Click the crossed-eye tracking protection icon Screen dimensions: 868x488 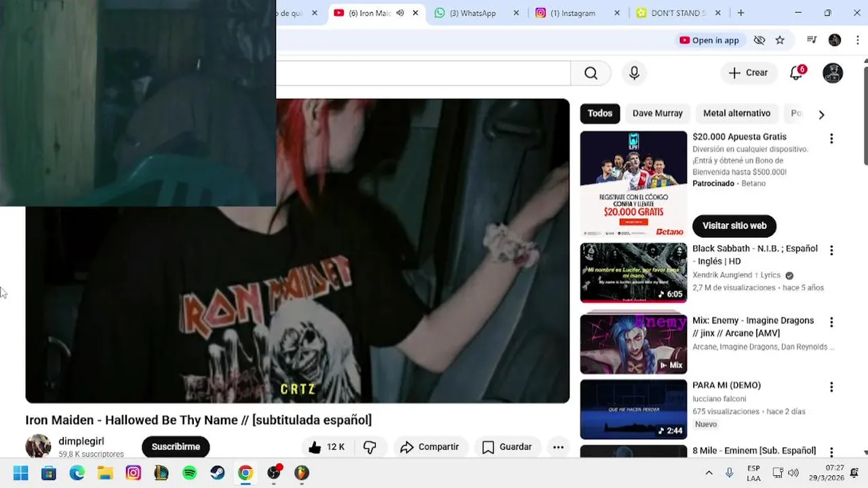759,40
